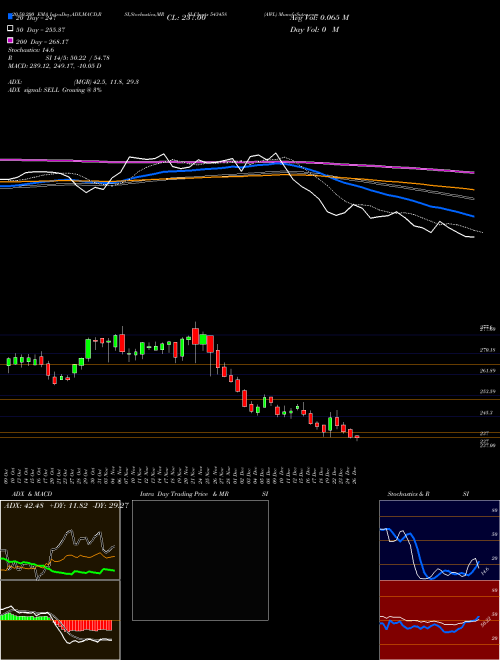Click the '14.6' value on Stochastics chart
Viewport: 500px width, 660px height.
pyautogui.click(x=484, y=572)
